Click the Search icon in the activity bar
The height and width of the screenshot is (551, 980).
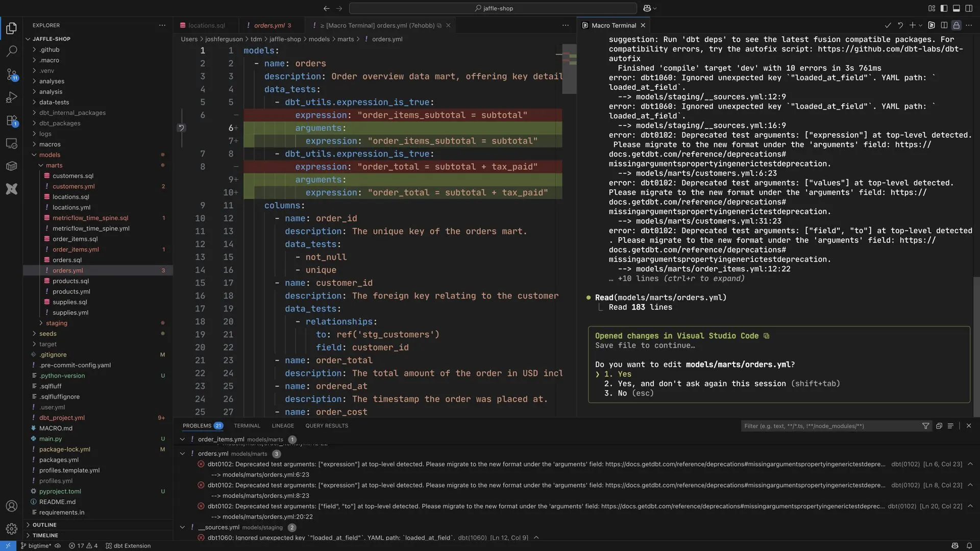point(11,51)
